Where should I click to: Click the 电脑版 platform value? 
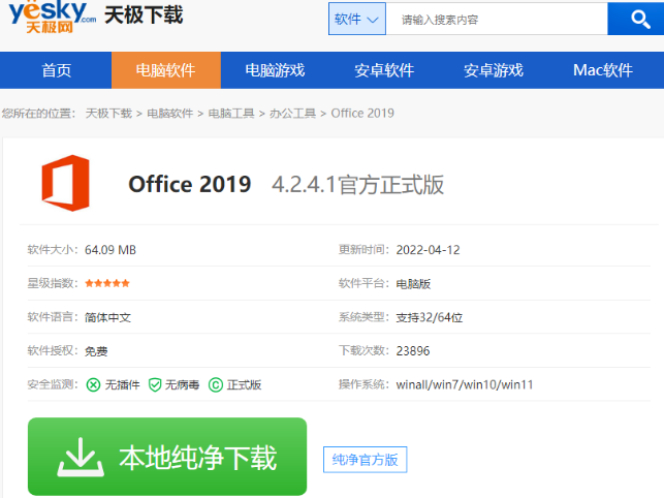(x=413, y=284)
